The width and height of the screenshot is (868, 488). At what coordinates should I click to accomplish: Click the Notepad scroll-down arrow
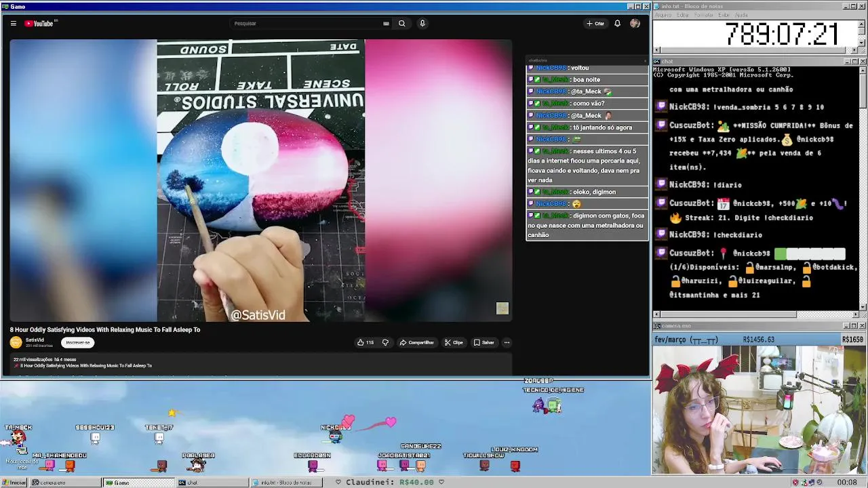863,43
